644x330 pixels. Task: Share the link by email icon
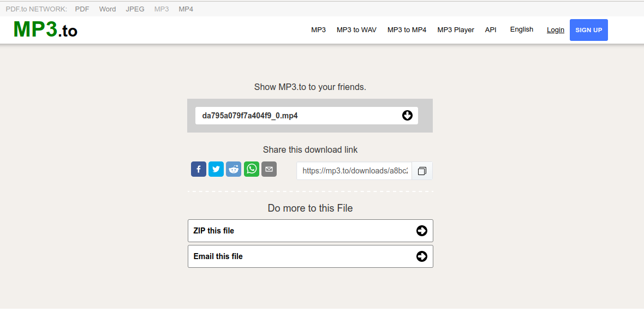(269, 169)
